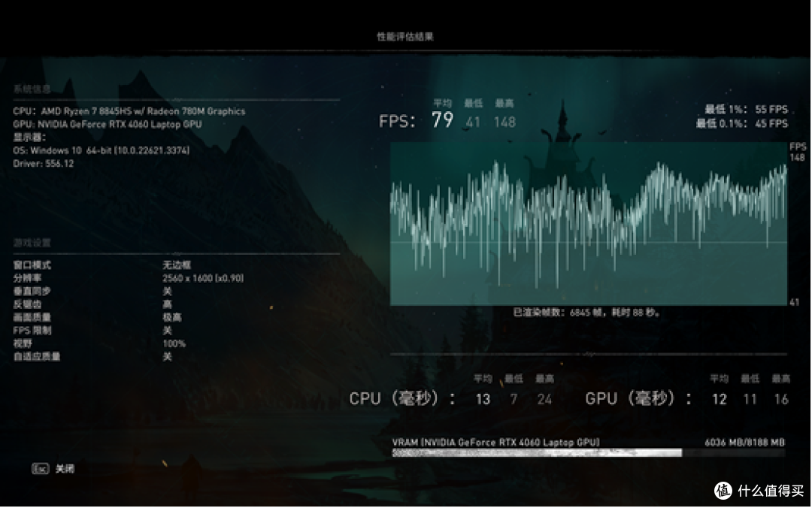
Task: Click the 反锯齿 setting label
Action: [x=28, y=304]
